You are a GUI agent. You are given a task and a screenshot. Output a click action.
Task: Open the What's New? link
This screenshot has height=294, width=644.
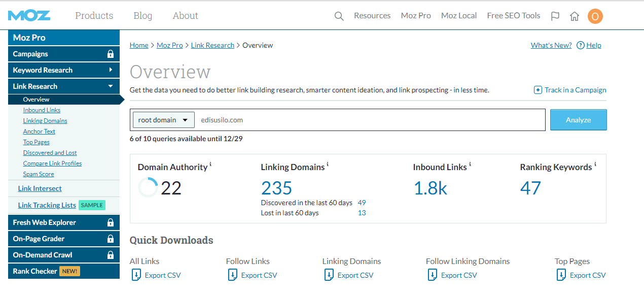click(551, 45)
